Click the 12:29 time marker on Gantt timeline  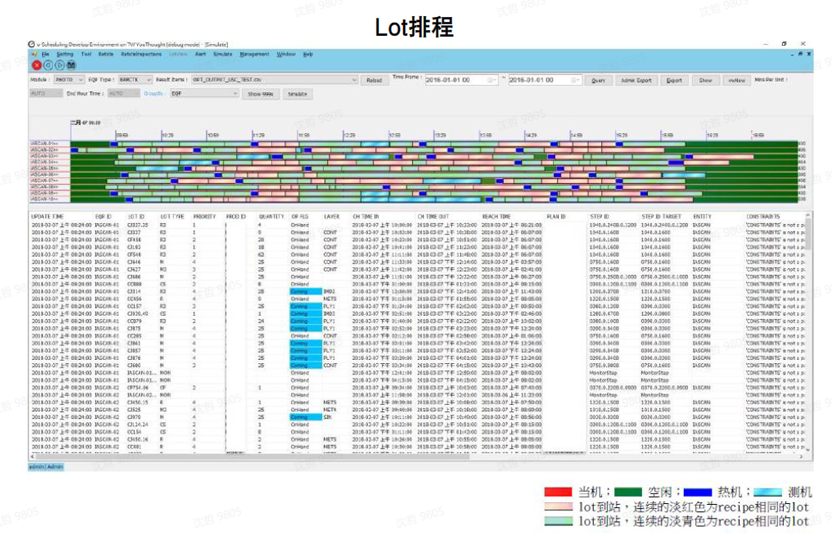[350, 135]
